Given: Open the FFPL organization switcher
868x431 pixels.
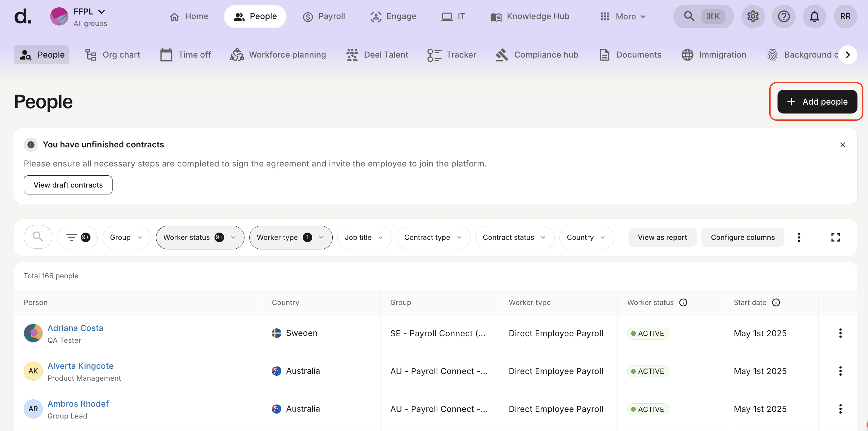Looking at the screenshot, I should click(79, 16).
